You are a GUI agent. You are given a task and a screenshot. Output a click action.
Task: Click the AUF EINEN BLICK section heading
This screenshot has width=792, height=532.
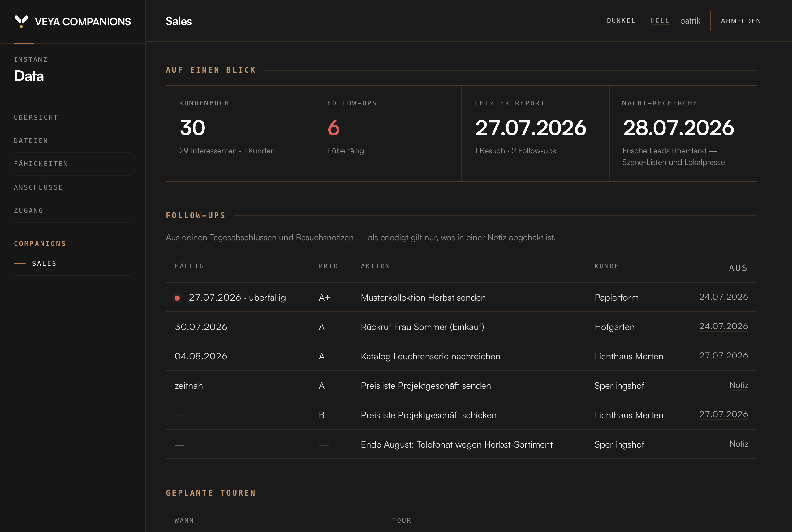point(211,70)
